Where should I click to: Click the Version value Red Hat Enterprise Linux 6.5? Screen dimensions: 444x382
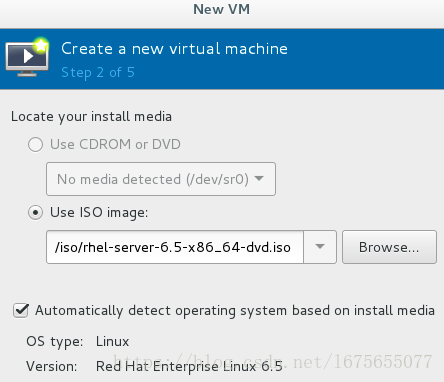click(189, 367)
